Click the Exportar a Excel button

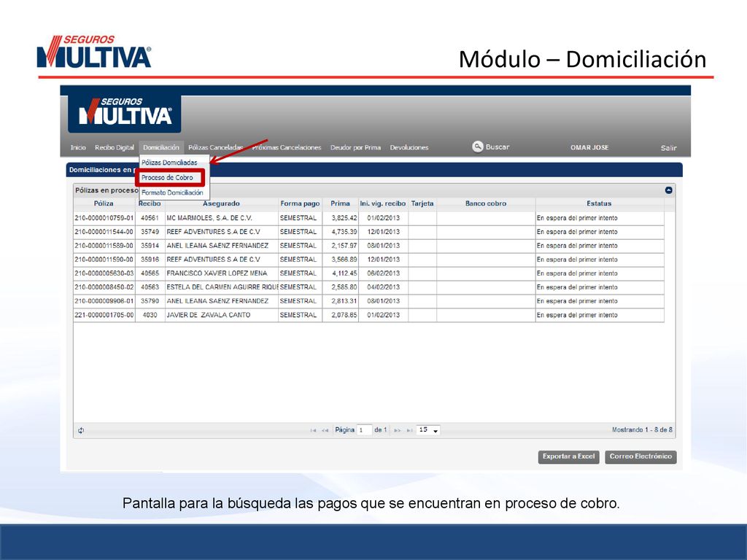click(x=568, y=456)
